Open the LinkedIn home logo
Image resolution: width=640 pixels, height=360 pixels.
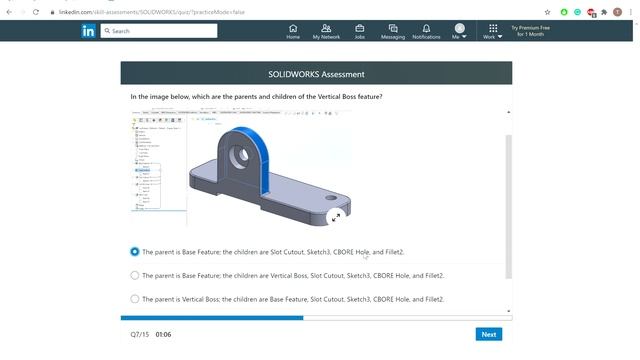(88, 31)
